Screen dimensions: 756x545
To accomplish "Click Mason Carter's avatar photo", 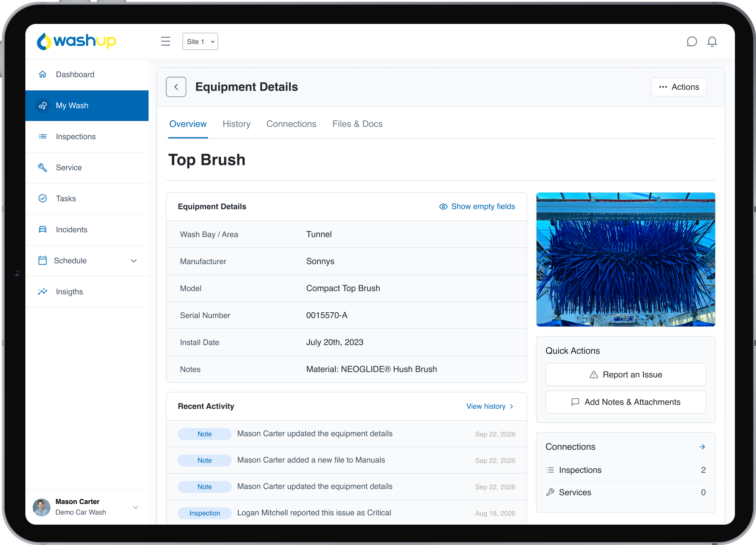I will coord(41,507).
